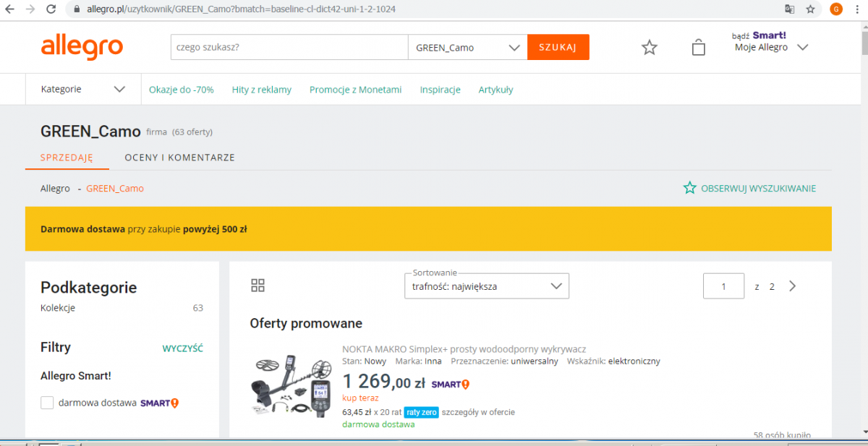Open Promocje z Monetami
Viewport: 868px width, 446px height.
pos(355,90)
